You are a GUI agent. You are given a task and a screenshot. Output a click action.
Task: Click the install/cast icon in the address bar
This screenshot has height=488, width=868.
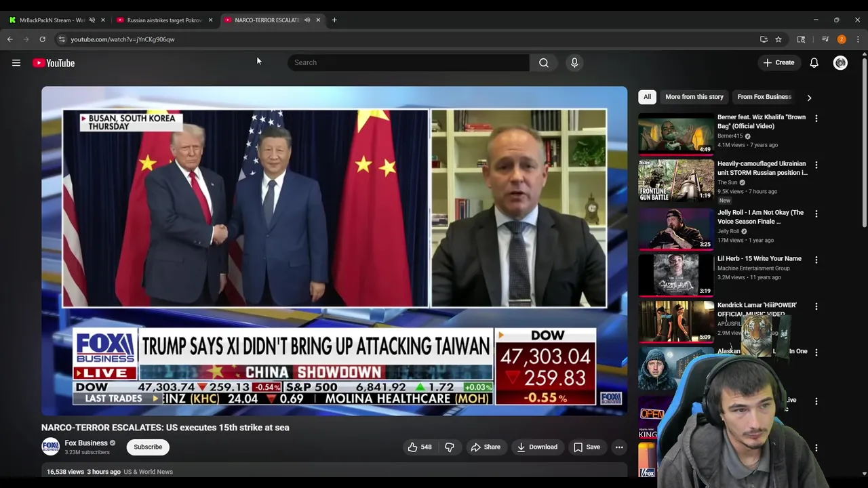764,39
